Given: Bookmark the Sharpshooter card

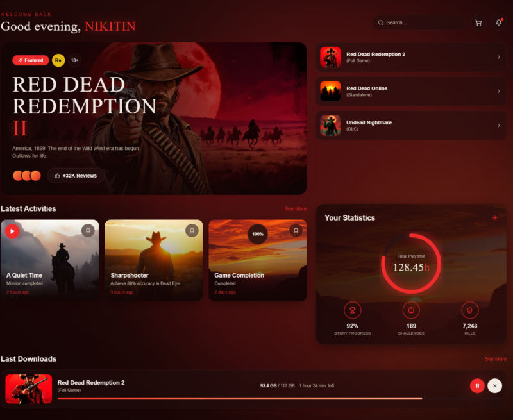Looking at the screenshot, I should (192, 231).
